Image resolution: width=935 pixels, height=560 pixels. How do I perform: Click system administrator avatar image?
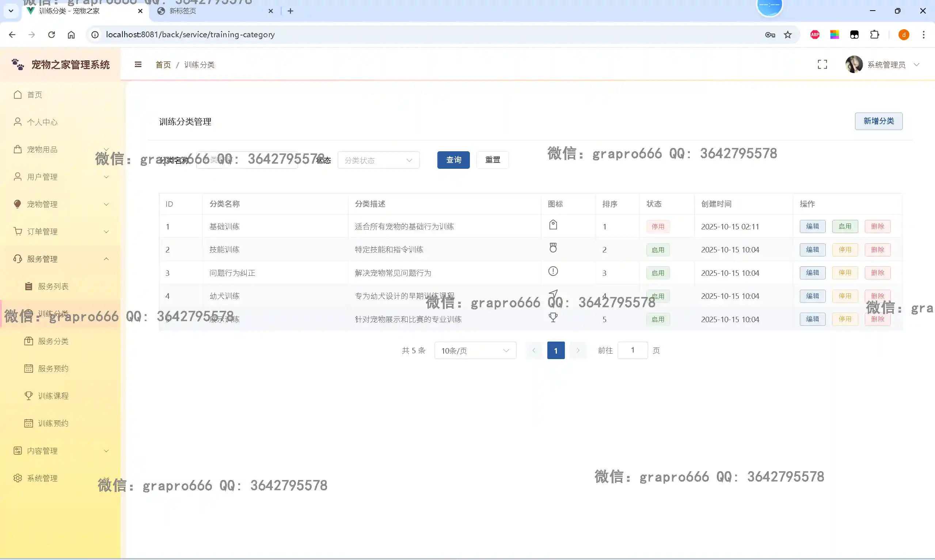point(854,65)
